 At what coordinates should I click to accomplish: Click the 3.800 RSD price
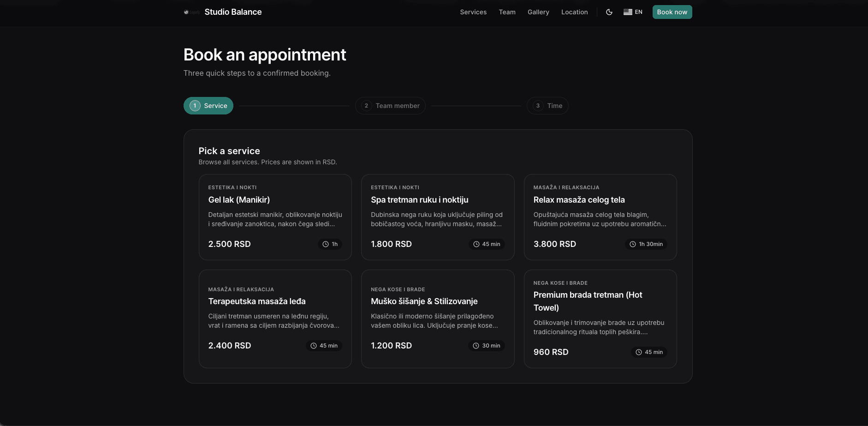click(555, 244)
